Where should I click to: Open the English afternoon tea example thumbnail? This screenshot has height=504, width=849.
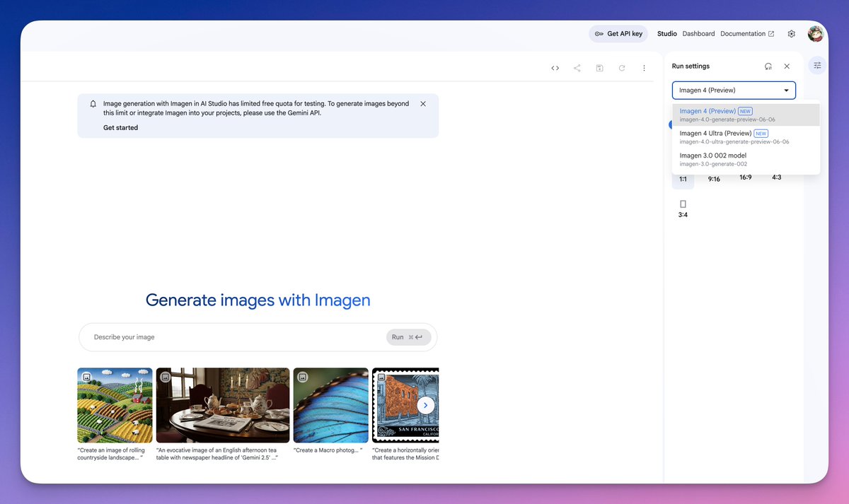[223, 405]
